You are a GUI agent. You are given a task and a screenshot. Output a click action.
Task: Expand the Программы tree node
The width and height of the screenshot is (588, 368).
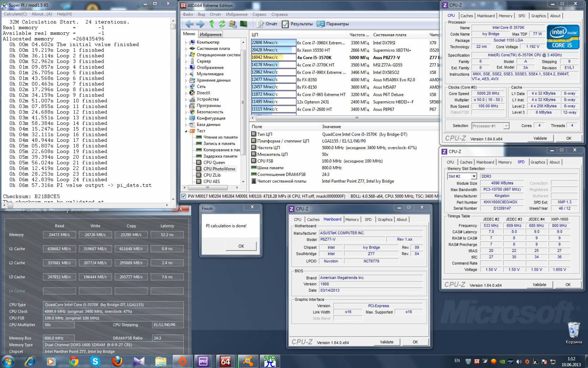186,105
